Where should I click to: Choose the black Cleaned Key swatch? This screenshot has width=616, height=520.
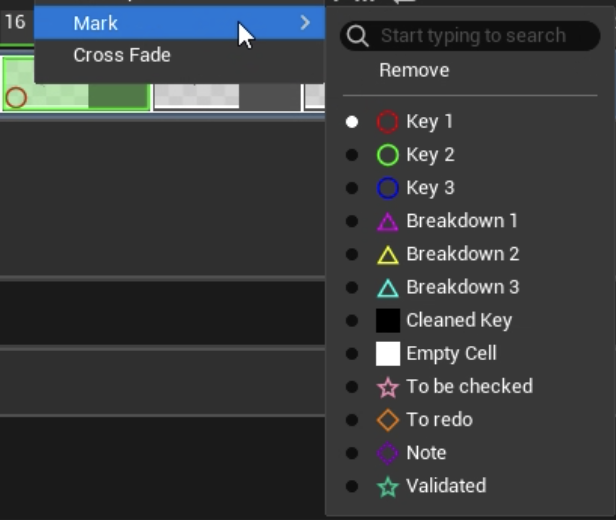[388, 321]
